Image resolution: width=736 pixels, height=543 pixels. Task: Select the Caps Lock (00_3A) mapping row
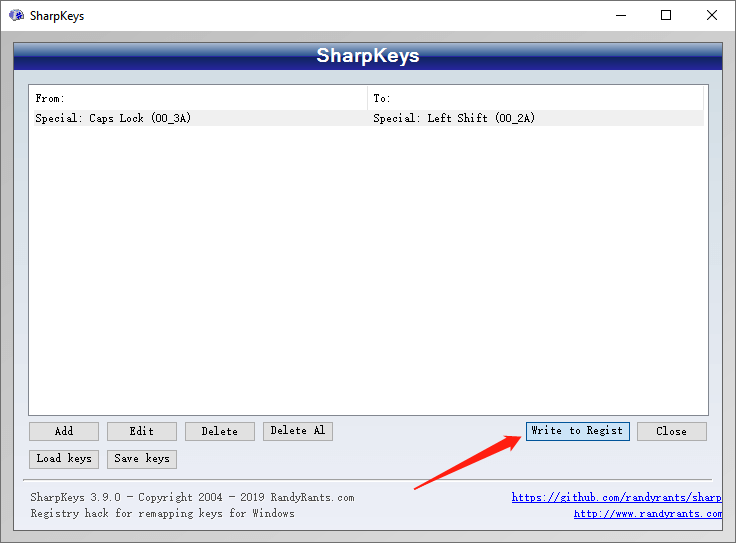(x=368, y=118)
